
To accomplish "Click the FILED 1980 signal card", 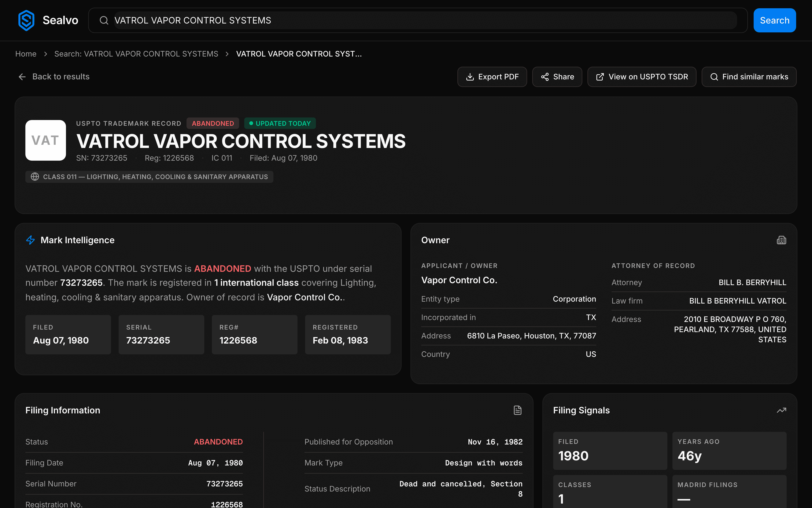I will click(x=610, y=451).
